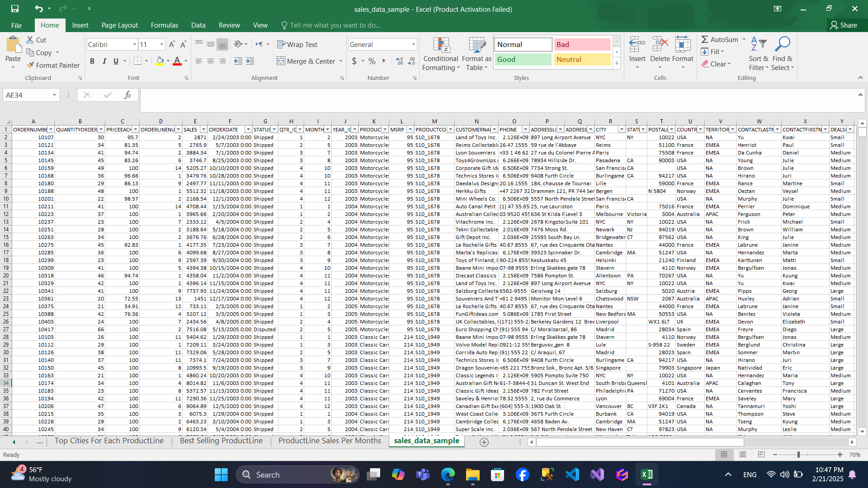Open STATUS column filter dropdown

(x=274, y=130)
